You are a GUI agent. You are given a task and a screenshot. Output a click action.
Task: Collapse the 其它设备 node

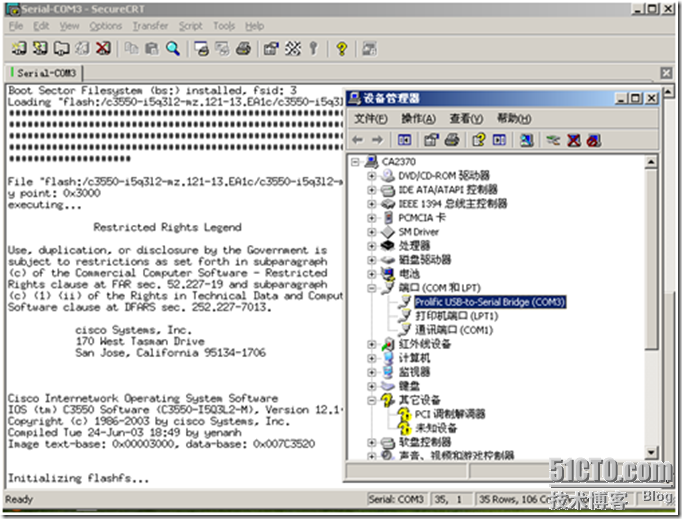coord(371,400)
